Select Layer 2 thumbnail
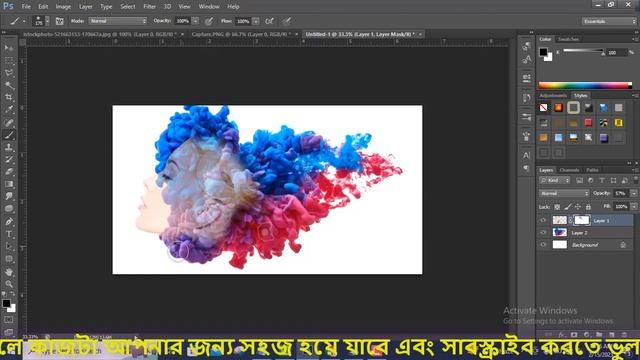The image size is (640, 360). pos(560,233)
